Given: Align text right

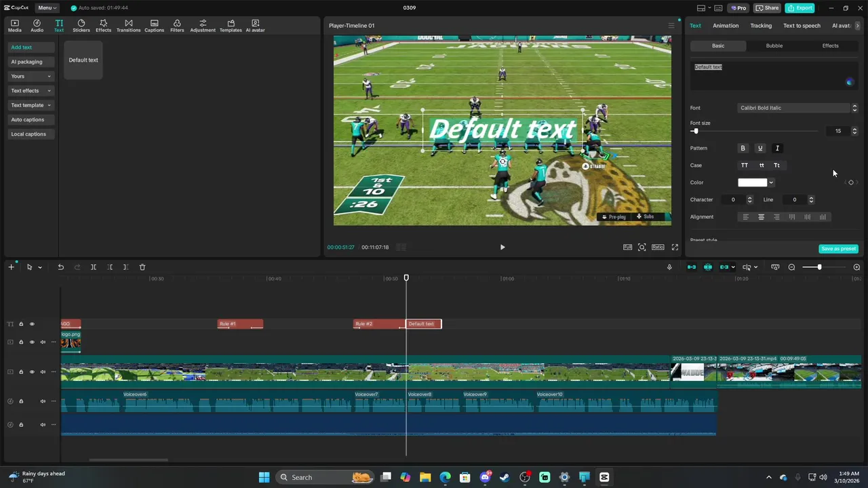Looking at the screenshot, I should (x=776, y=217).
